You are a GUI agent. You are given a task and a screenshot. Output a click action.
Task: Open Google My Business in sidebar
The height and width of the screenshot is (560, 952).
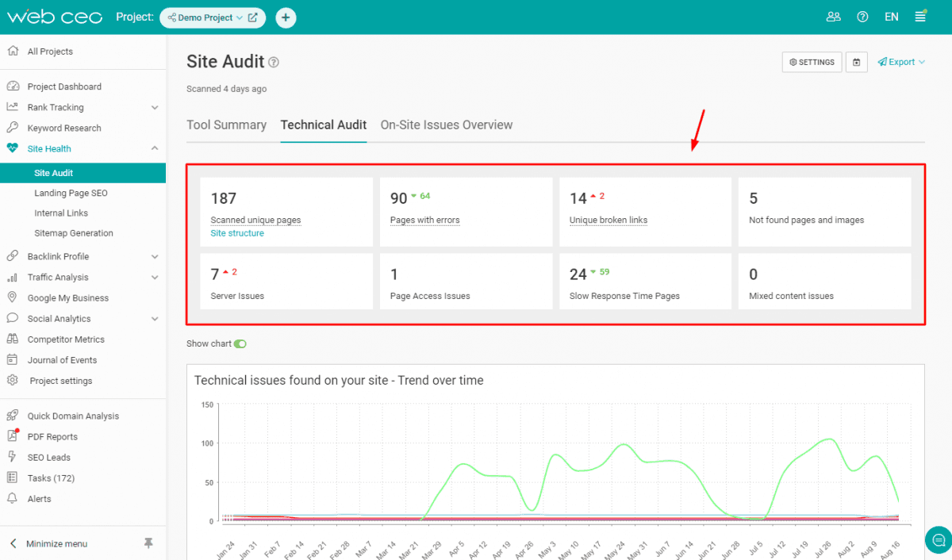[68, 298]
